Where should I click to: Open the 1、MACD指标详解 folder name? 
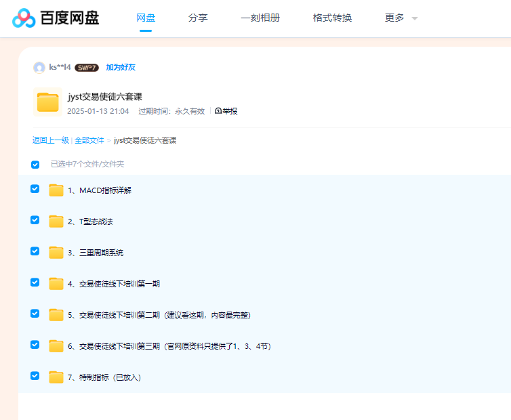click(x=100, y=190)
